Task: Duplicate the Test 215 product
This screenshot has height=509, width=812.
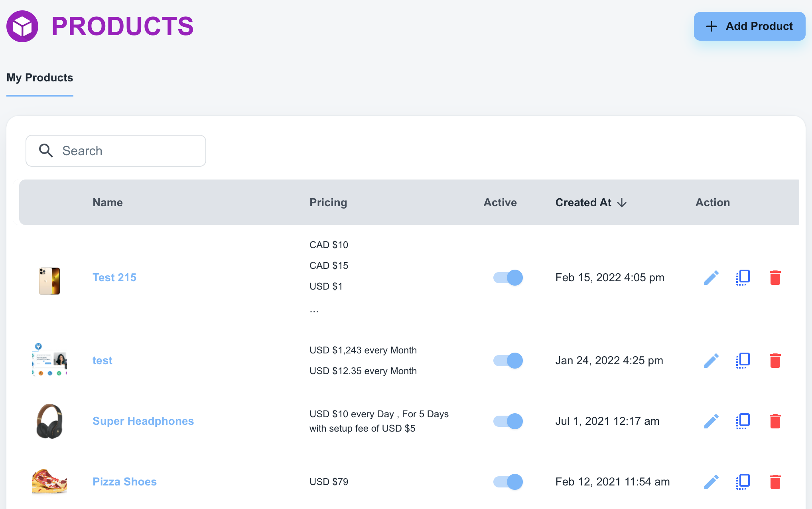Action: 743,278
